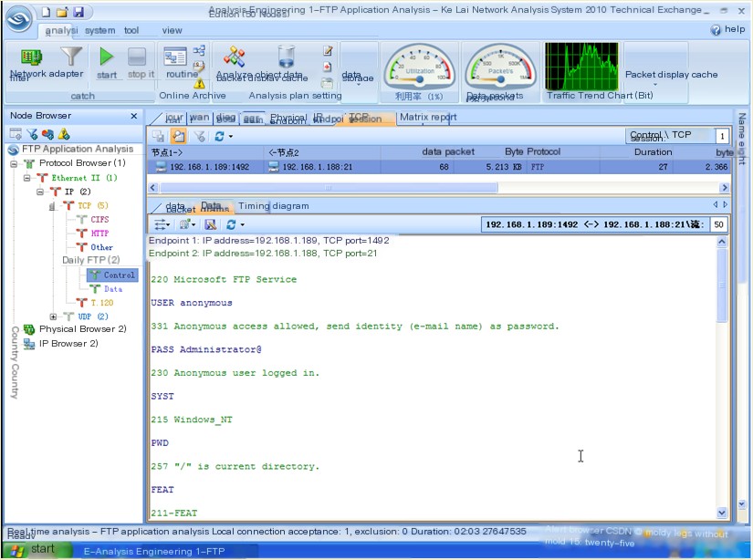Click the capture filter funnel icon in the ribbon
The image size is (753, 560).
pos(71,57)
